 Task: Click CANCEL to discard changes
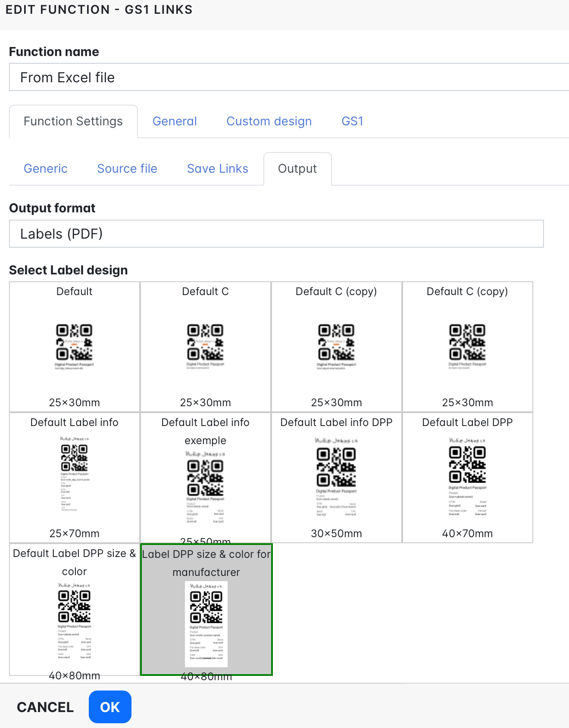click(x=45, y=707)
